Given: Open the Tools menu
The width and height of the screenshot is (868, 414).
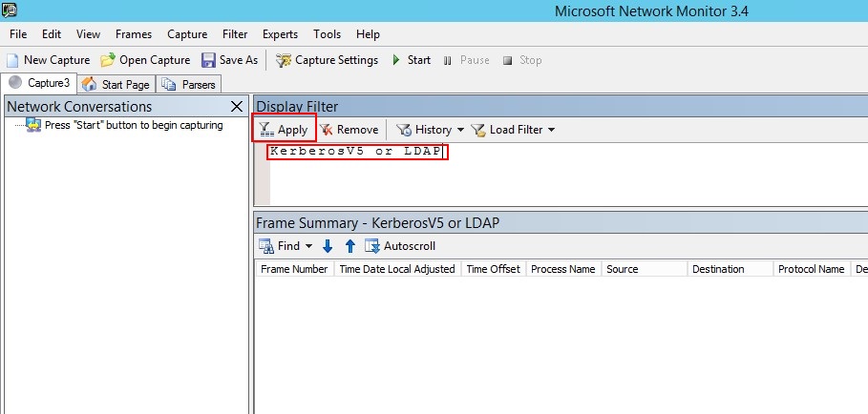Looking at the screenshot, I should point(327,34).
